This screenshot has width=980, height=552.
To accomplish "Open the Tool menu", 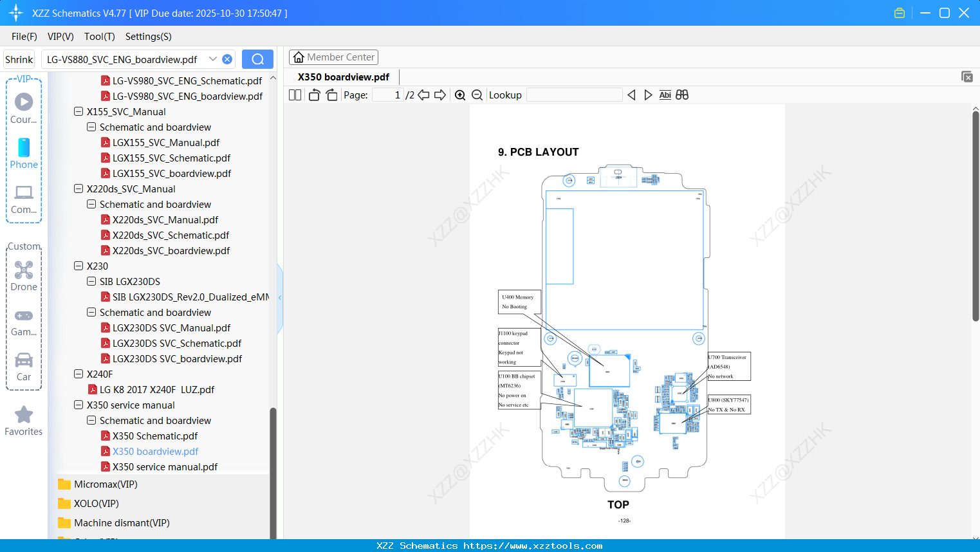I will [x=99, y=37].
